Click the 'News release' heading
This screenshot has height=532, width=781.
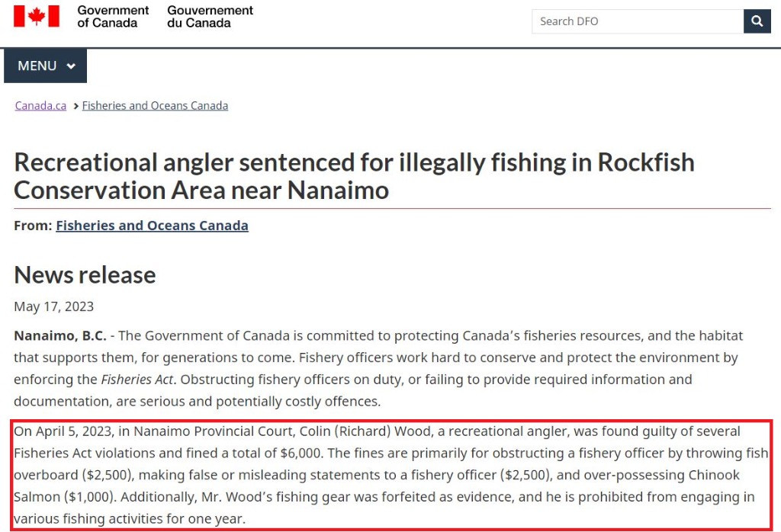(85, 274)
